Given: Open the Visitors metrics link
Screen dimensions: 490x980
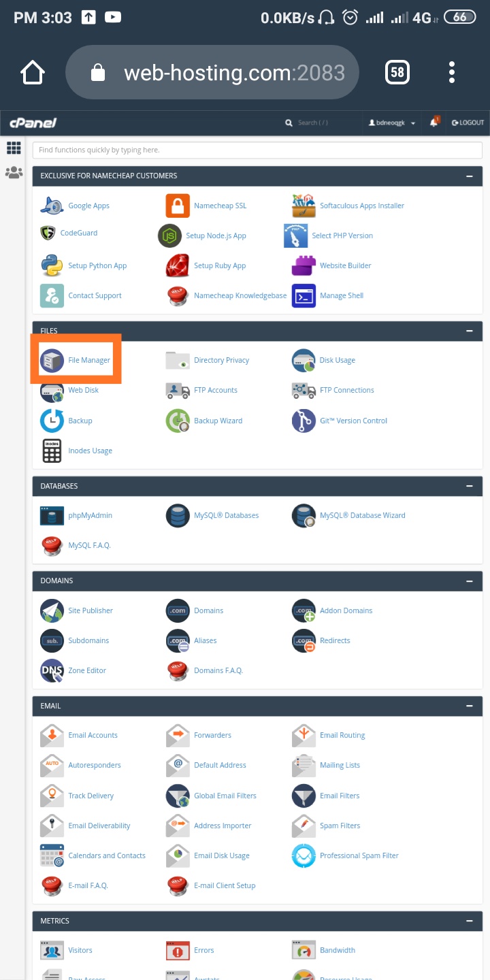Looking at the screenshot, I should click(80, 950).
